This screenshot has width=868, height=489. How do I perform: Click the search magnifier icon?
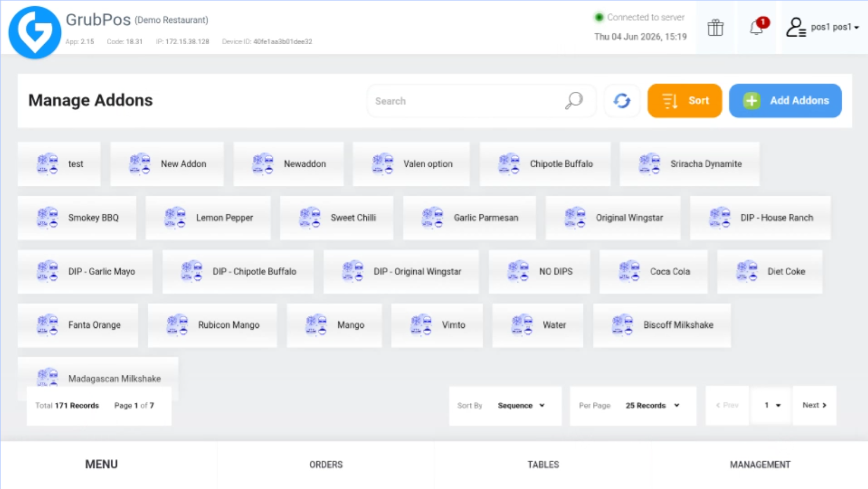pos(574,101)
